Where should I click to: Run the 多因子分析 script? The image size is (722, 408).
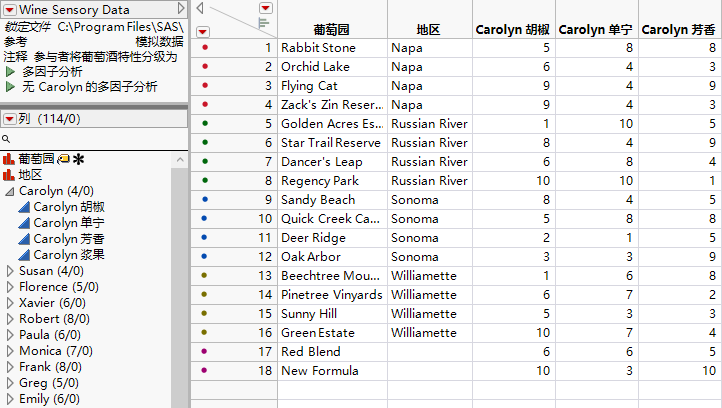(x=10, y=72)
